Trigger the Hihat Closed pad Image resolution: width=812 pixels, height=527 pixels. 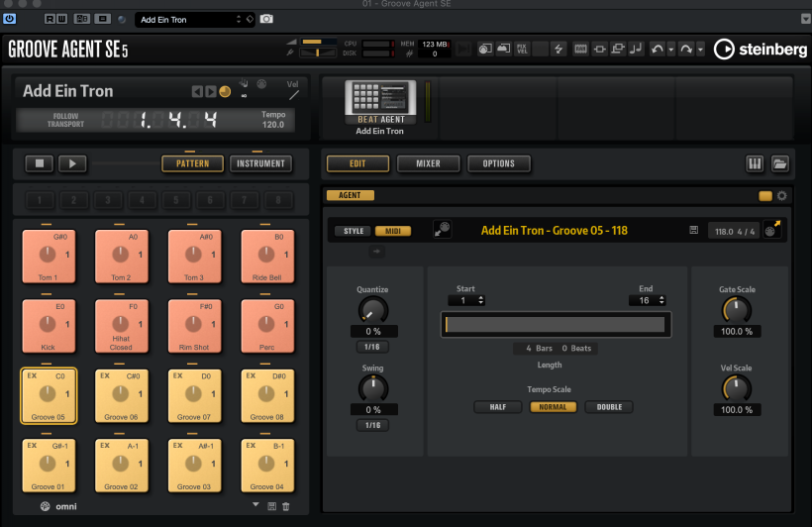point(121,327)
